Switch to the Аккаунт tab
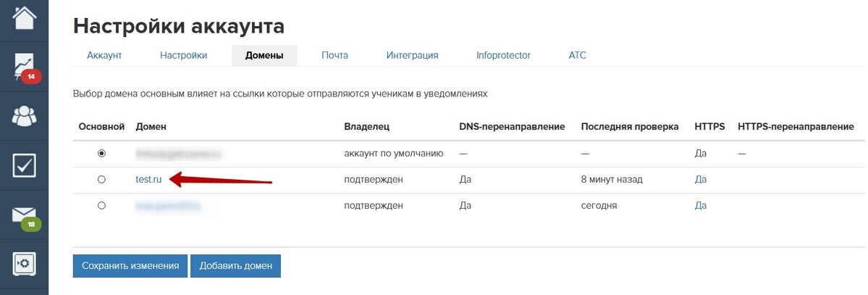Viewport: 868px width, 295px height. [x=104, y=56]
